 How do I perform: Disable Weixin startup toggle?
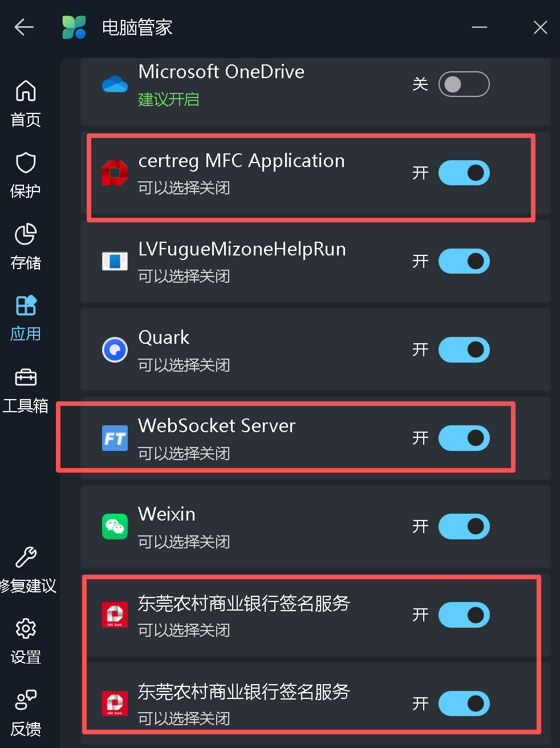(464, 526)
